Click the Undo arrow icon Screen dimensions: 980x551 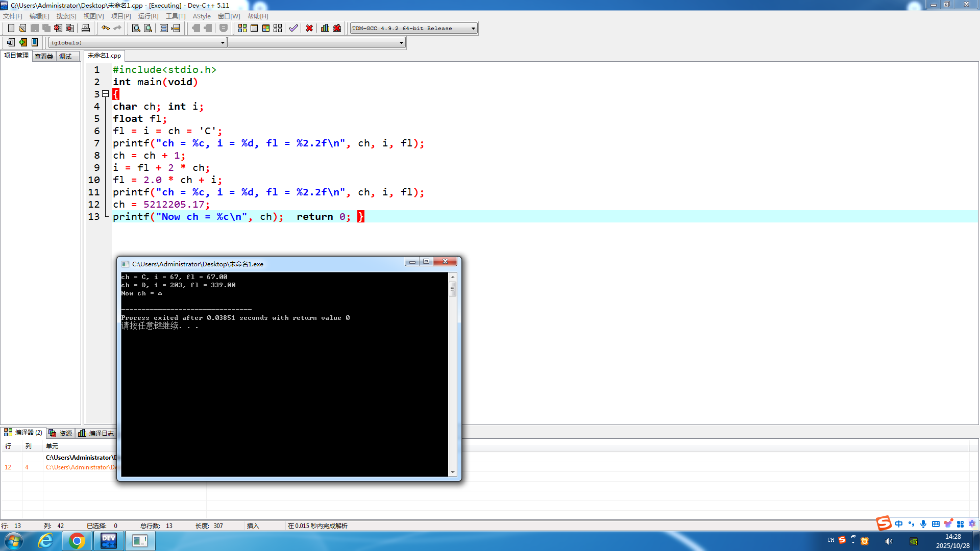[105, 28]
